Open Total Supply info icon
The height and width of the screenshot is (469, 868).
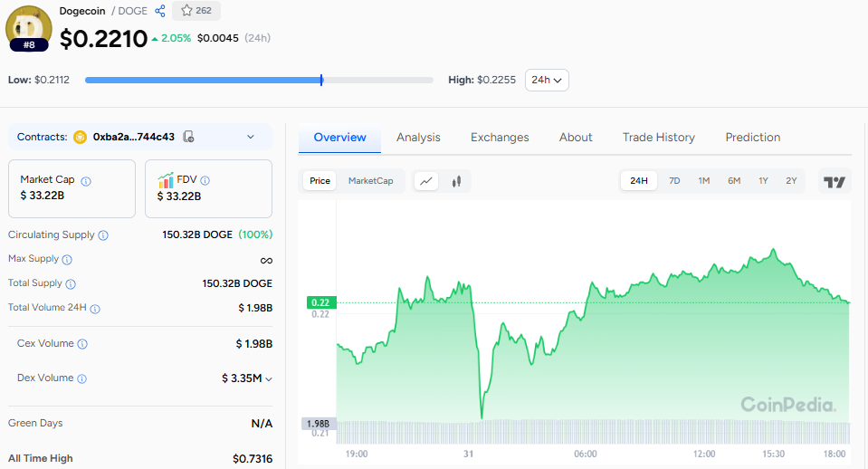71,284
